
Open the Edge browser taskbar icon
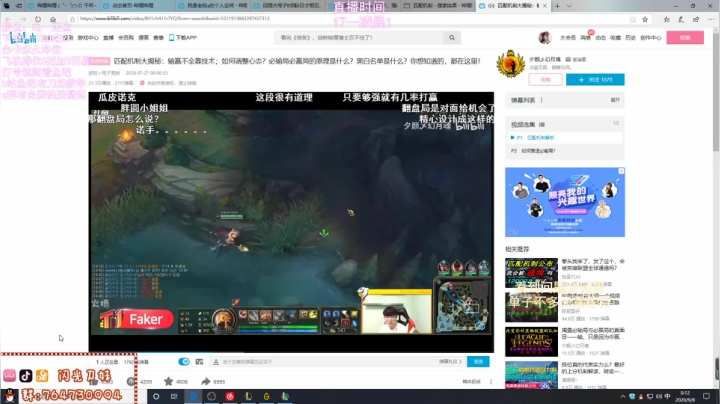pyautogui.click(x=193, y=396)
